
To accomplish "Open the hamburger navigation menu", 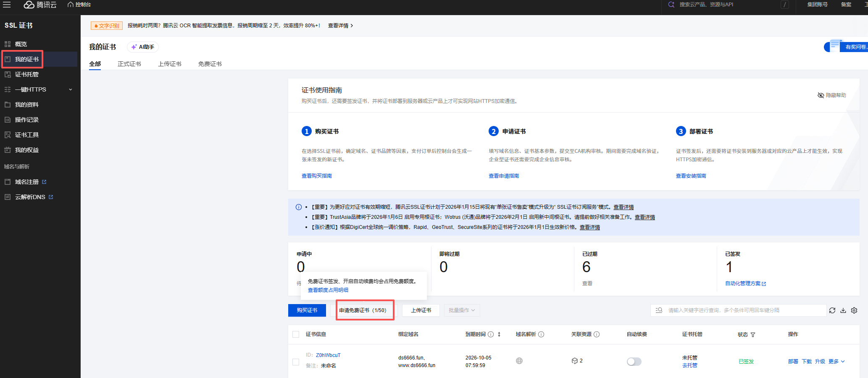I will 7,5.
